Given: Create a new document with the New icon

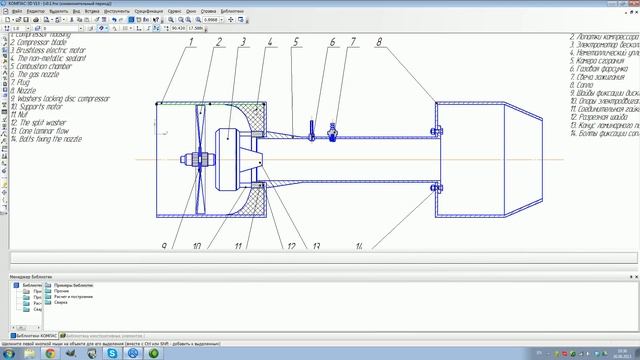Looking at the screenshot, I should coord(7,20).
